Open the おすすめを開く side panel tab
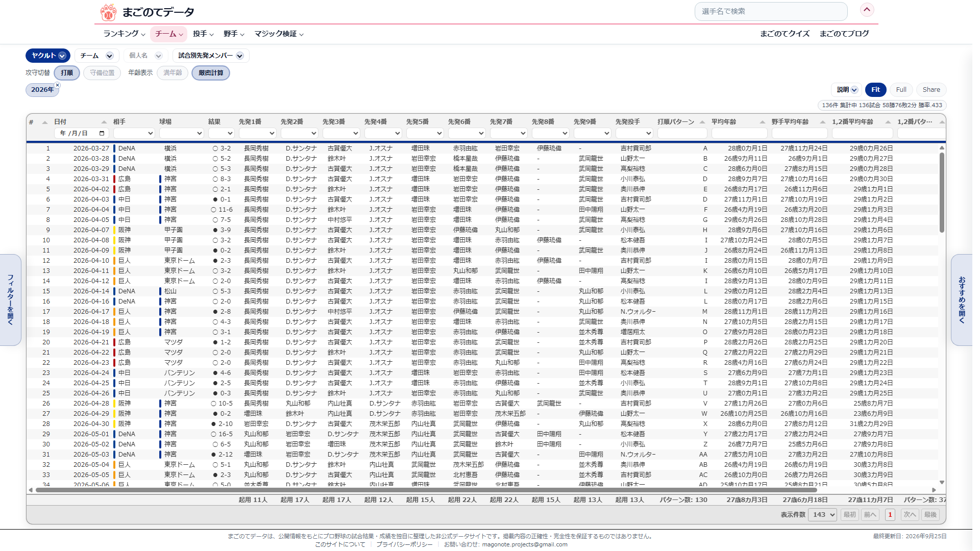This screenshot has width=980, height=551. point(962,300)
